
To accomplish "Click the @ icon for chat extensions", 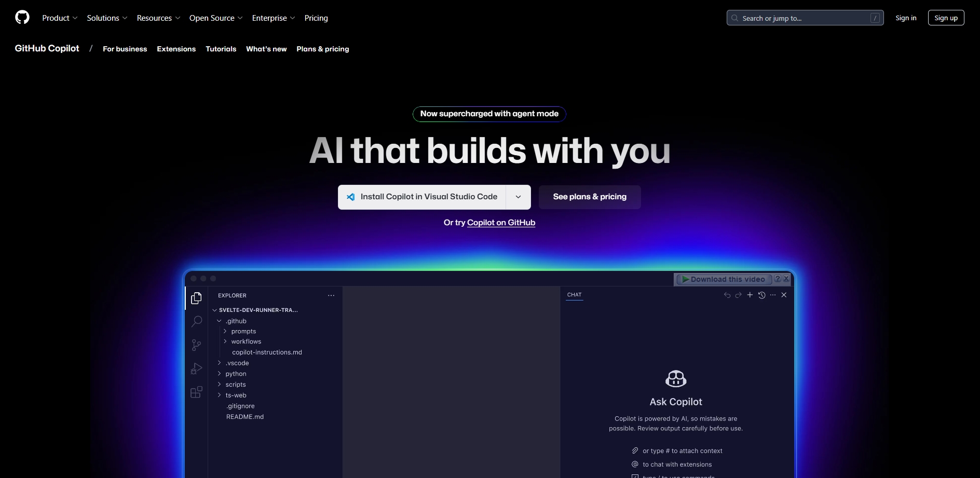I will (x=635, y=464).
